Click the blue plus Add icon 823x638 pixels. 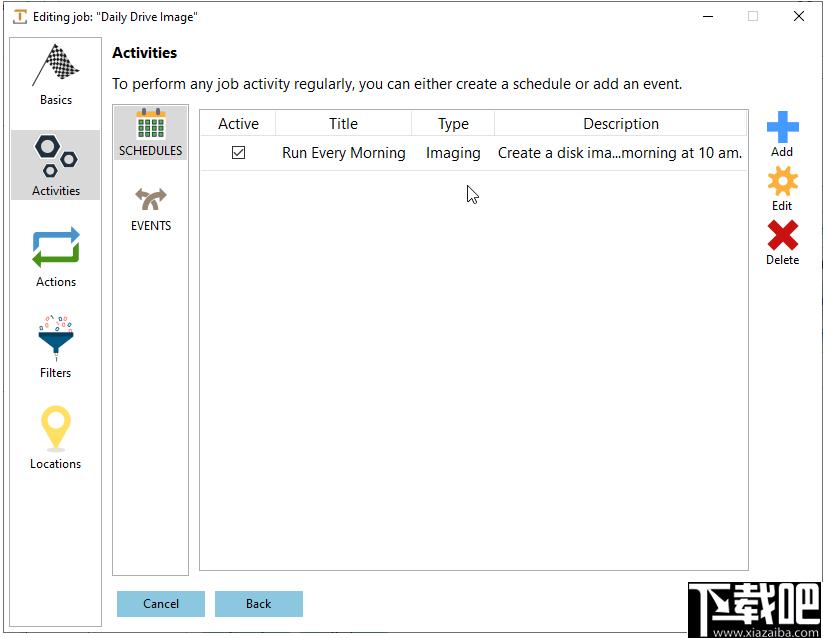(x=782, y=127)
